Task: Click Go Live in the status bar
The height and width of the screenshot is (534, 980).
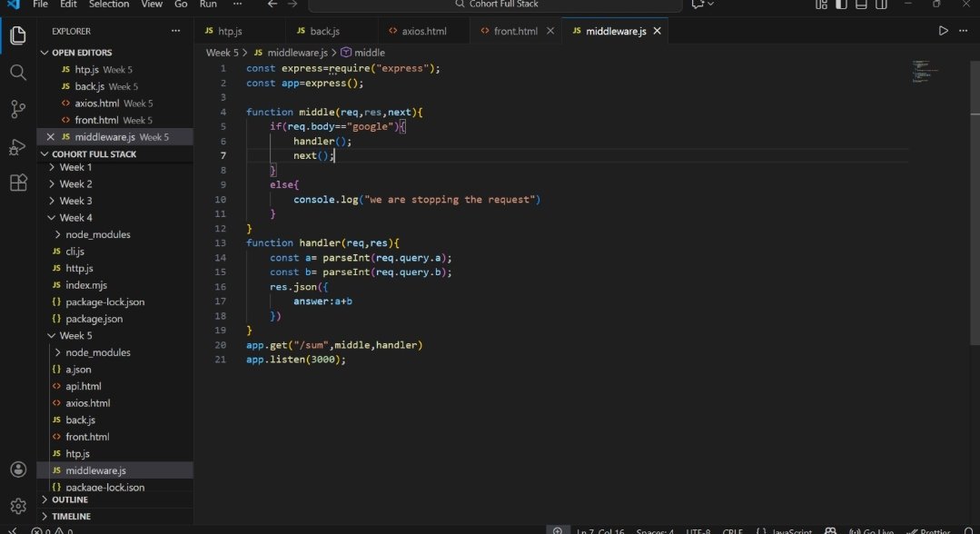Action: tap(871, 531)
